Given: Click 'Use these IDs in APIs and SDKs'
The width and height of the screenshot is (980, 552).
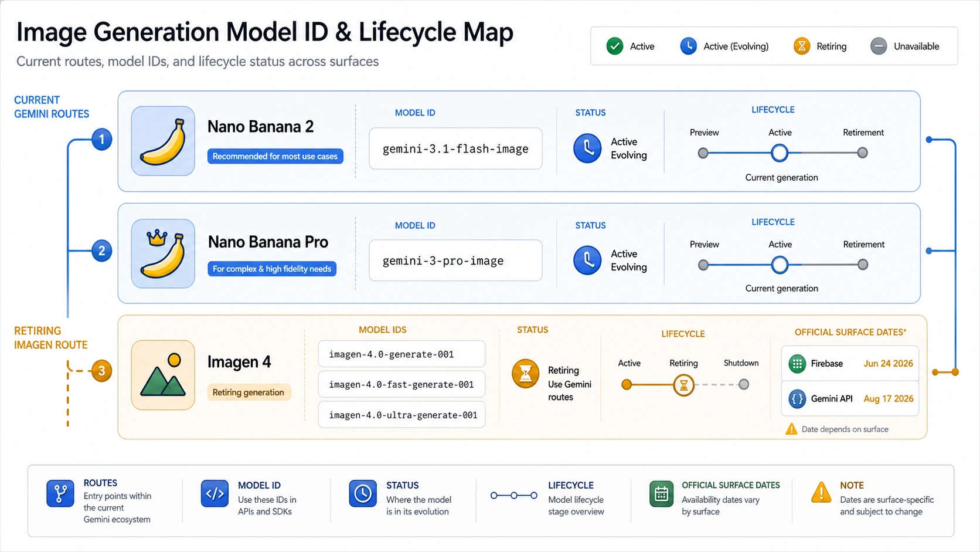Looking at the screenshot, I should (267, 506).
